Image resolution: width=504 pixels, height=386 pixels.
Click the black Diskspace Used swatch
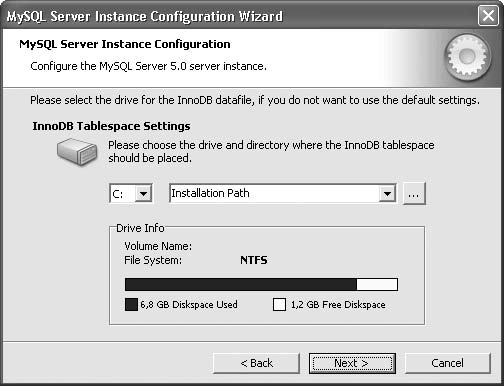coord(131,305)
